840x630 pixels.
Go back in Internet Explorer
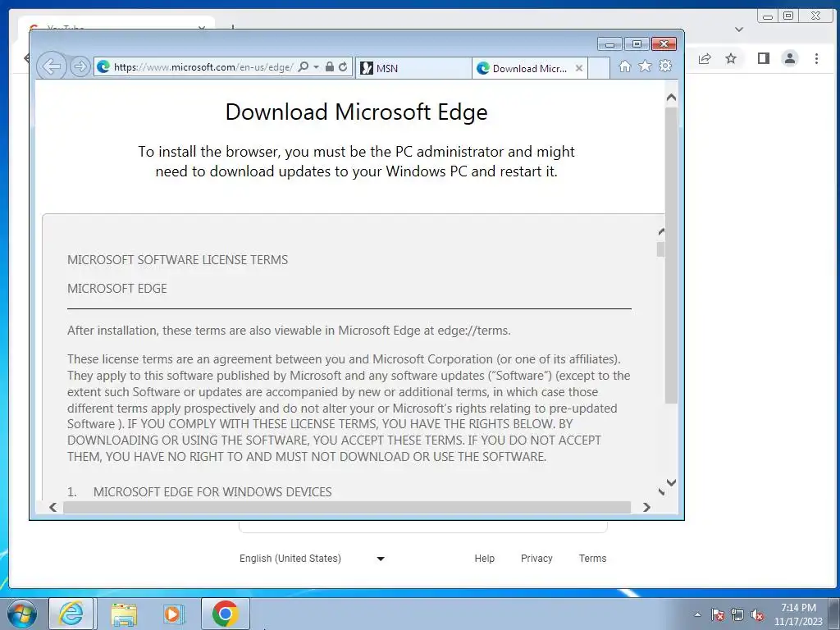pyautogui.click(x=52, y=66)
